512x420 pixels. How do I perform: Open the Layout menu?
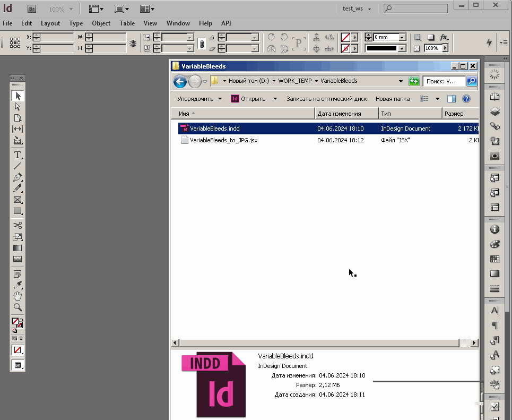(50, 23)
